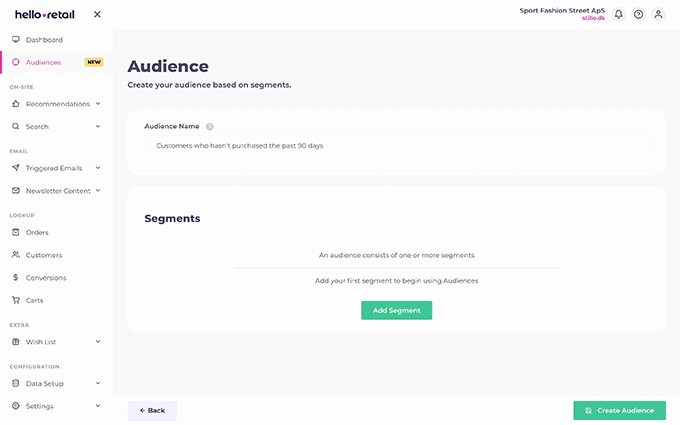The width and height of the screenshot is (680, 425).
Task: Click Sport Fashion Street ApS account name
Action: [562, 10]
